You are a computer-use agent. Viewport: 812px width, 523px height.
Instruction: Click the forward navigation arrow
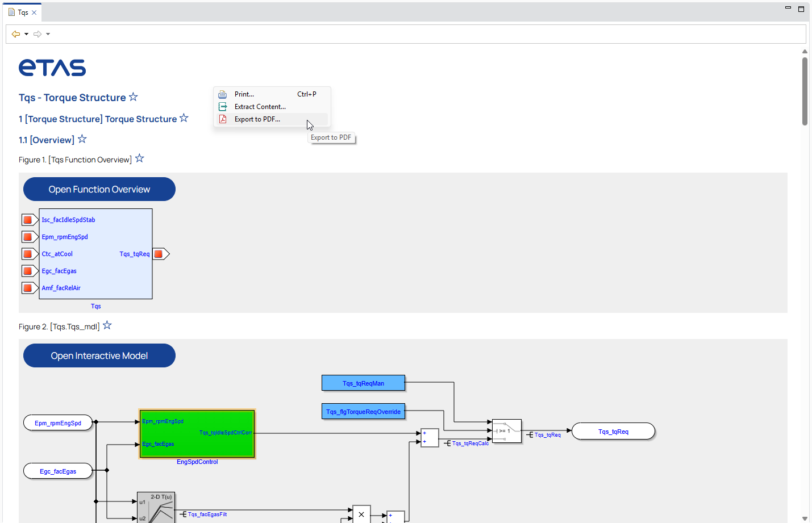pos(38,34)
